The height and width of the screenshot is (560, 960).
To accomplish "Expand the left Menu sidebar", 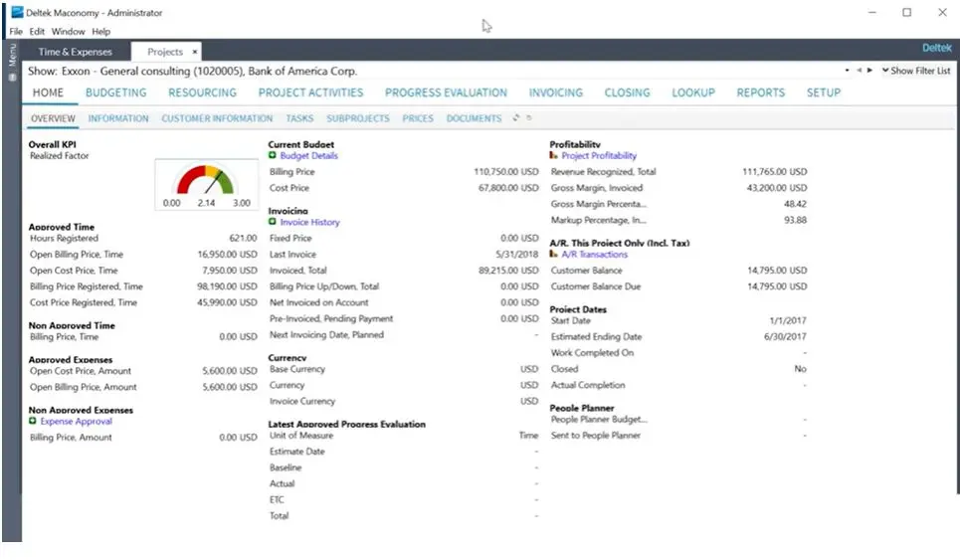I will (13, 60).
